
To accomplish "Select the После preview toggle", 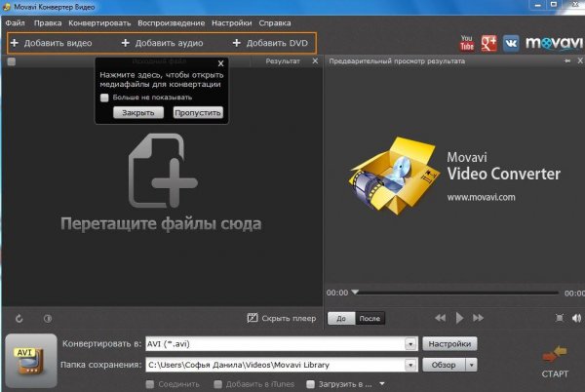I will point(370,319).
